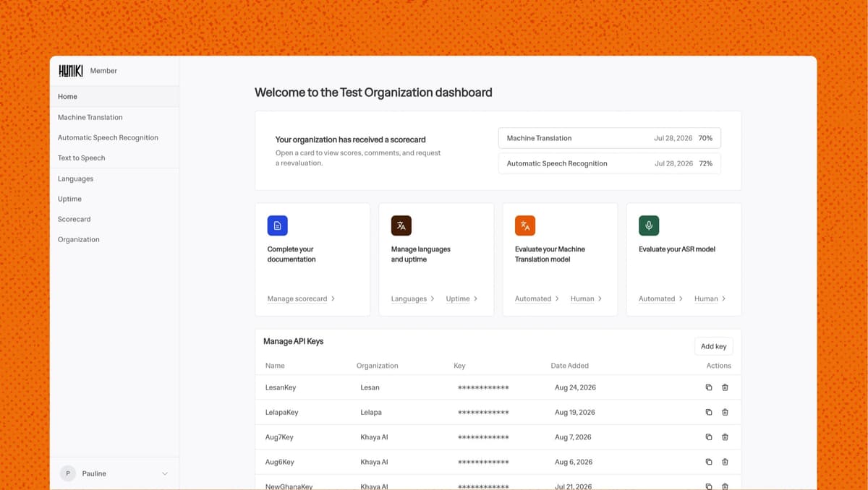The image size is (868, 490).
Task: Open Text to Speech in the sidebar
Action: 114,158
